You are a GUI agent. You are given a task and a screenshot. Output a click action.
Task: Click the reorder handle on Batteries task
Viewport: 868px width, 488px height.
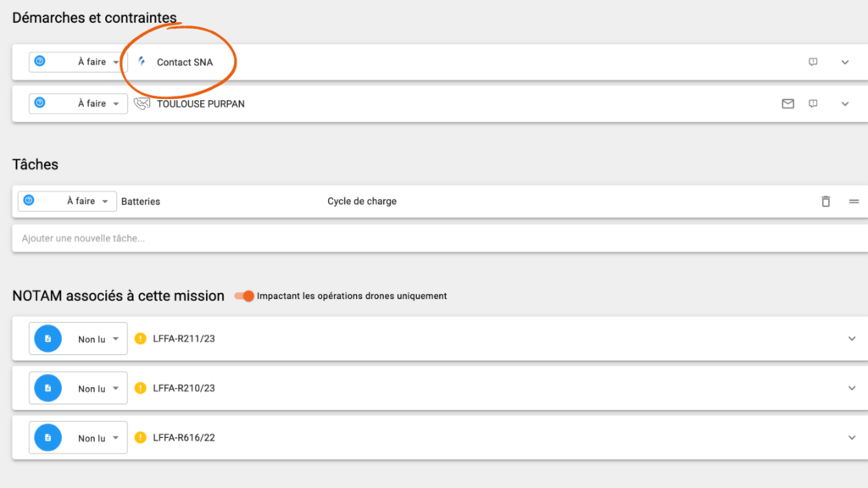854,202
